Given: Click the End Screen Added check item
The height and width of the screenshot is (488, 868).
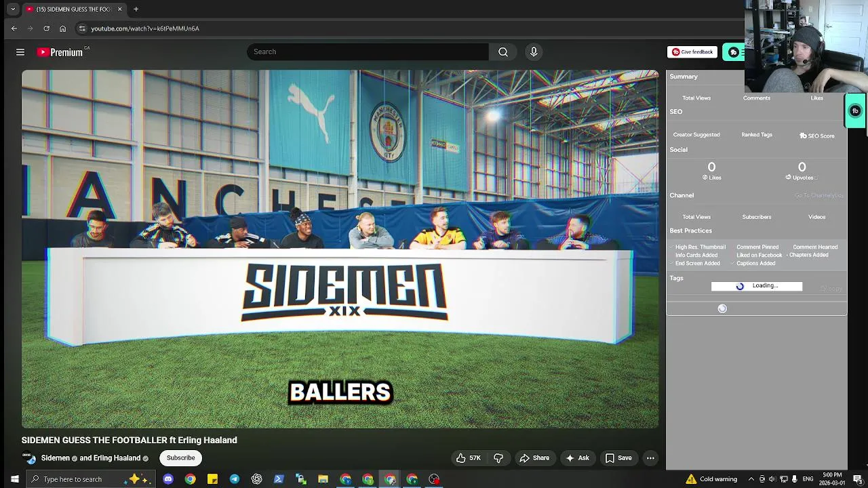Looking at the screenshot, I should point(695,264).
